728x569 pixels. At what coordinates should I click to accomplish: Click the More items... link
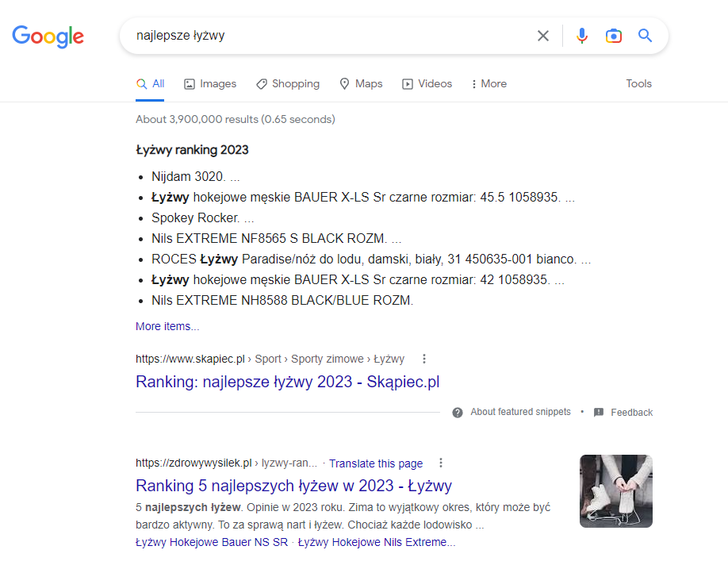[x=167, y=326]
